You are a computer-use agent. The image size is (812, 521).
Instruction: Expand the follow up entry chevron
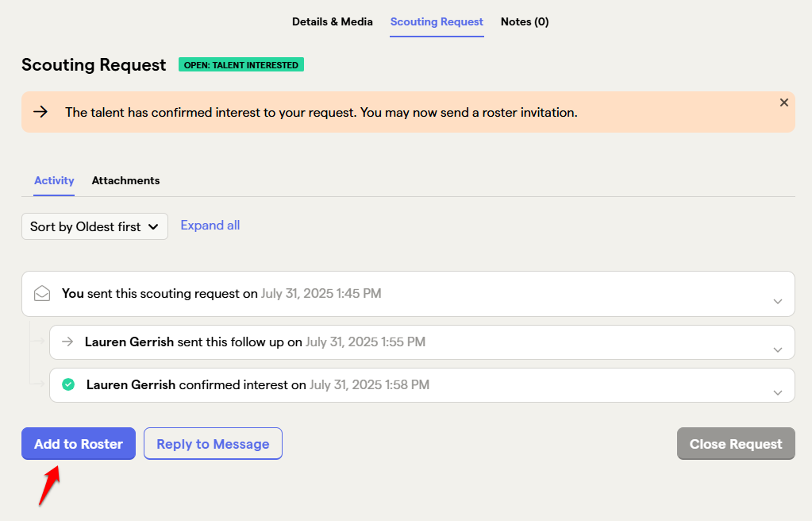coord(777,350)
